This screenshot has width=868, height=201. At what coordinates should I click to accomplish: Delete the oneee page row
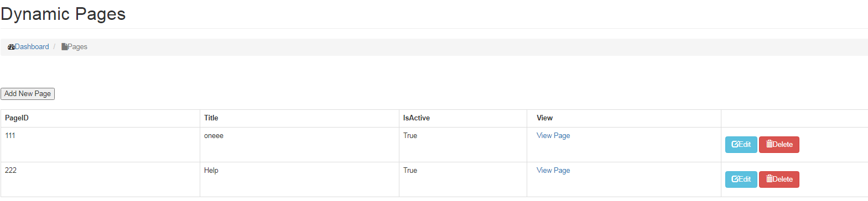(x=779, y=145)
